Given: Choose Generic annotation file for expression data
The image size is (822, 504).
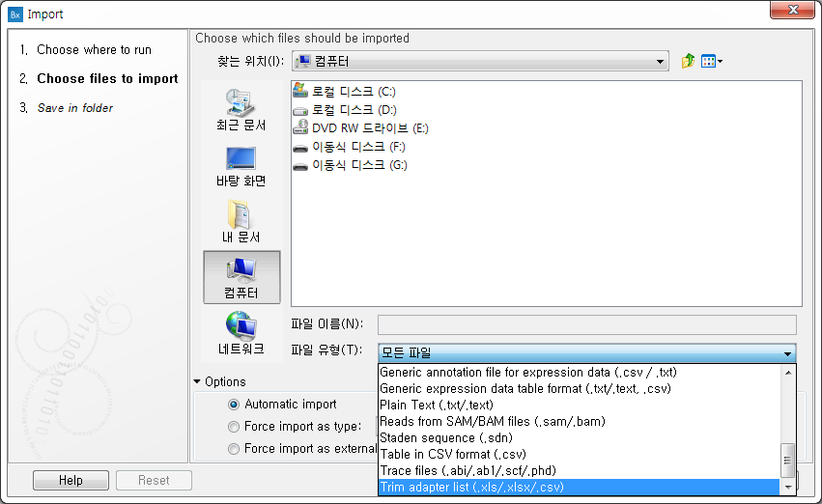Looking at the screenshot, I should click(579, 372).
